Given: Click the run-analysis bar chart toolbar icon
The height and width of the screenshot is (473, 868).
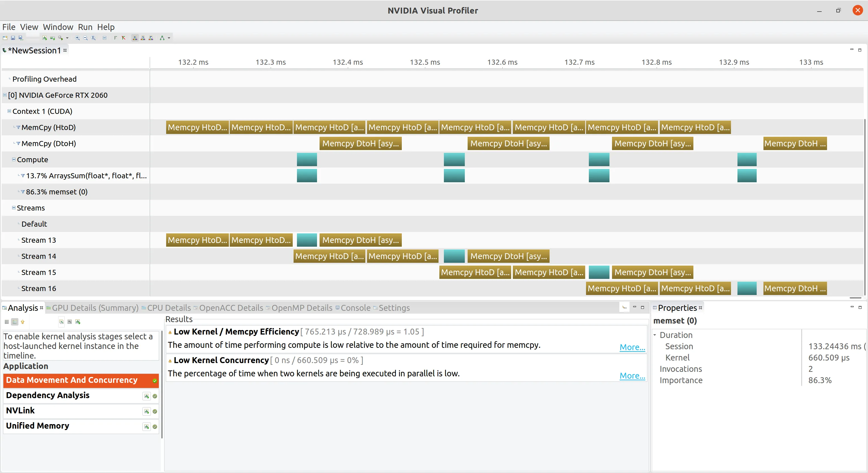Looking at the screenshot, I should (x=44, y=38).
